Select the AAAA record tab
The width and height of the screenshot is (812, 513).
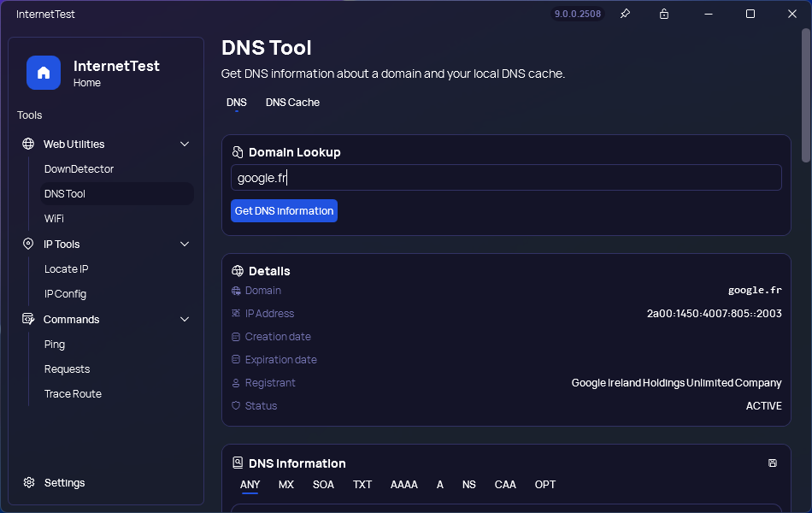404,485
